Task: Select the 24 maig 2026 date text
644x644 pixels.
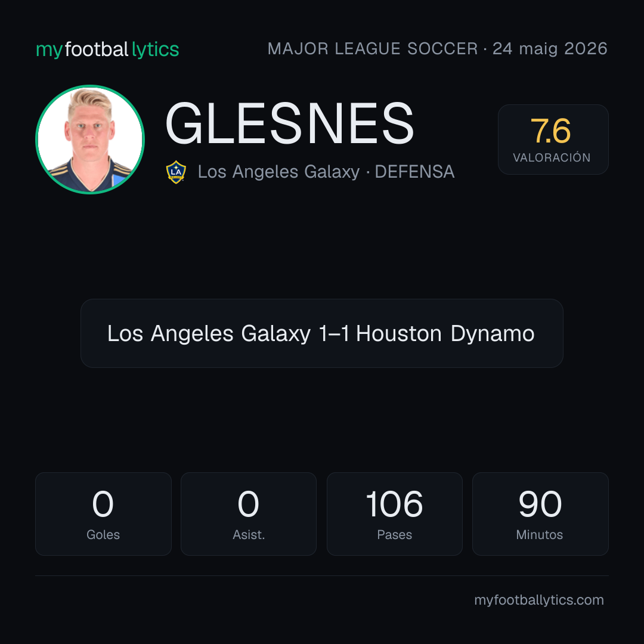Action: tap(550, 49)
